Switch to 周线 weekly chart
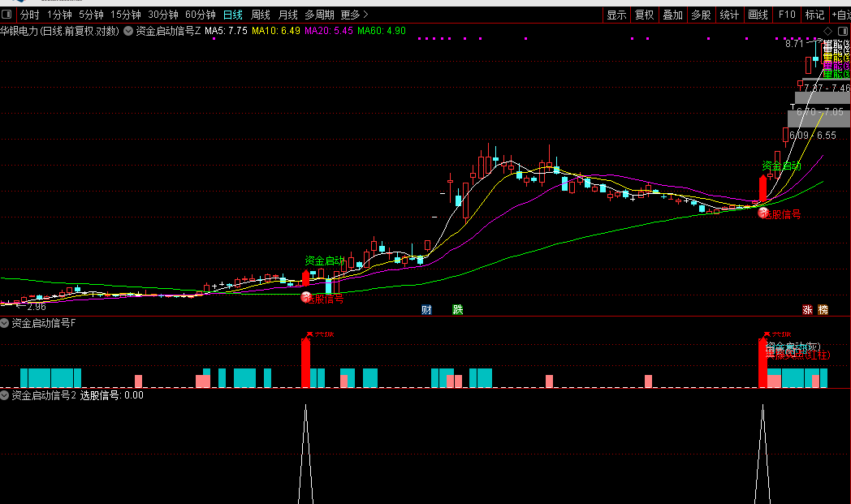Image resolution: width=851 pixels, height=504 pixels. click(261, 15)
